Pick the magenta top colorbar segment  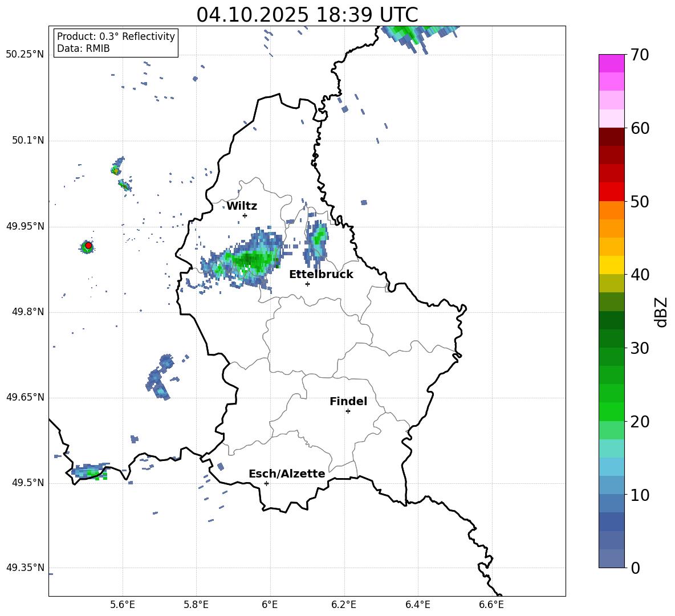[x=612, y=63]
